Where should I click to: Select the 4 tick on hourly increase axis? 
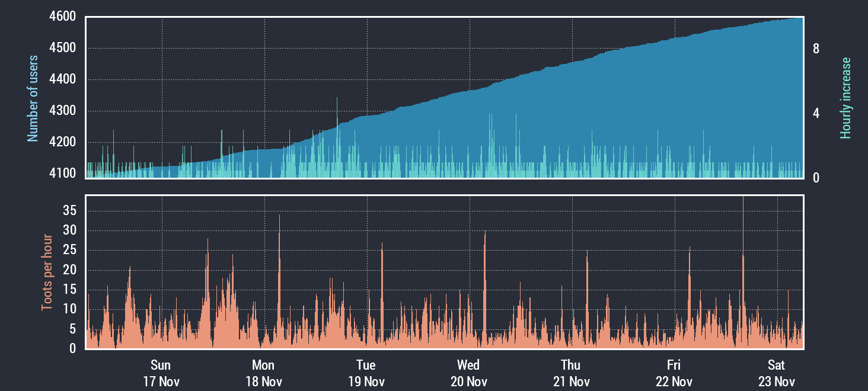click(x=816, y=113)
